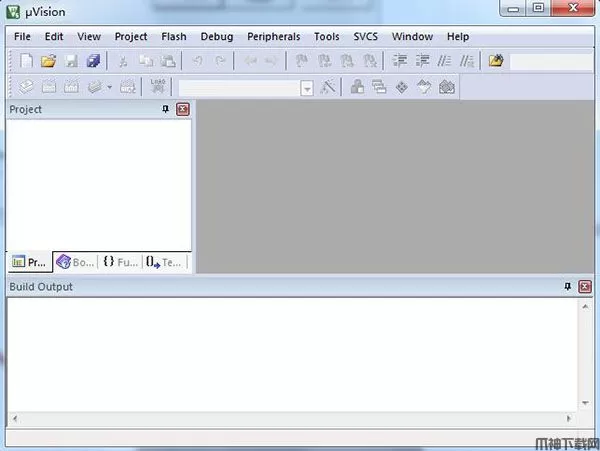Click the Stop Build icon

128,87
